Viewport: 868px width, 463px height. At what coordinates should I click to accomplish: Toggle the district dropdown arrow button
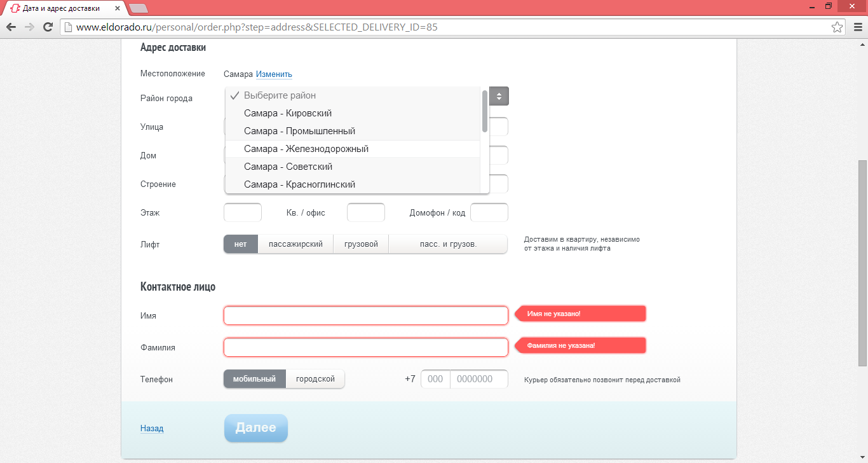[499, 96]
